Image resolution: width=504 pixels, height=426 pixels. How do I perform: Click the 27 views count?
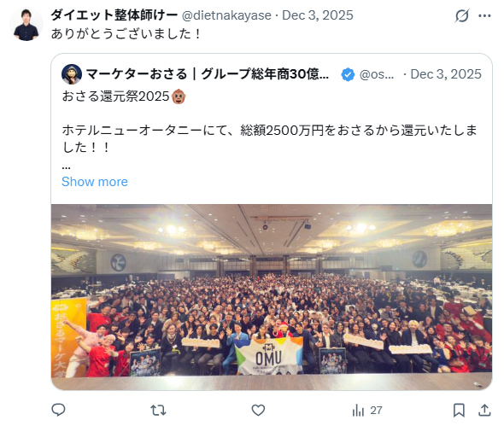coord(376,411)
